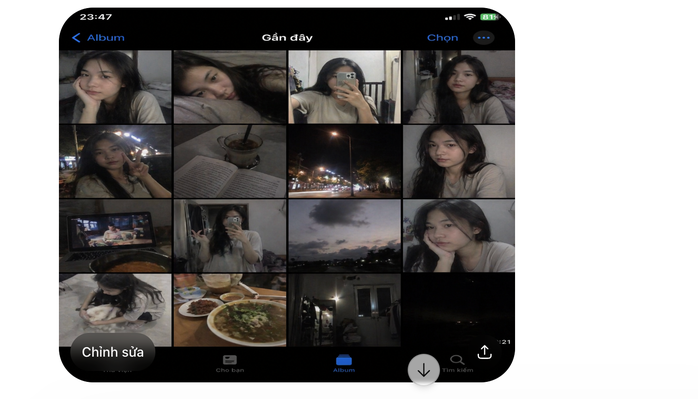The width and height of the screenshot is (698, 399).
Task: Tap the 23:47 clock in the status bar
Action: tap(96, 17)
